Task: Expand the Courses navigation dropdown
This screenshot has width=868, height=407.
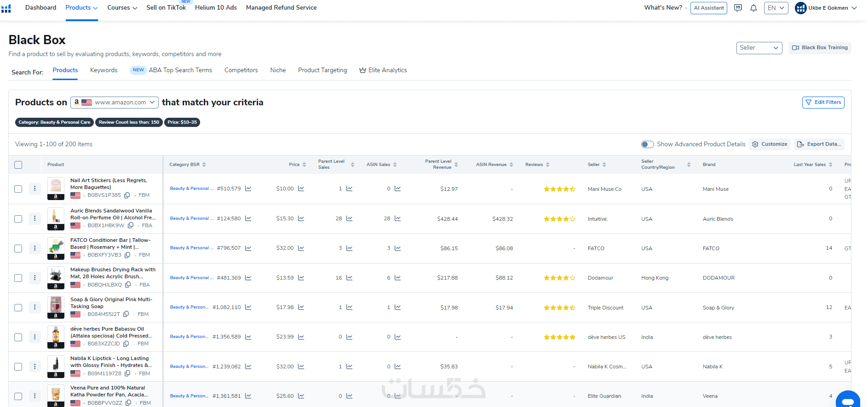Action: [122, 8]
